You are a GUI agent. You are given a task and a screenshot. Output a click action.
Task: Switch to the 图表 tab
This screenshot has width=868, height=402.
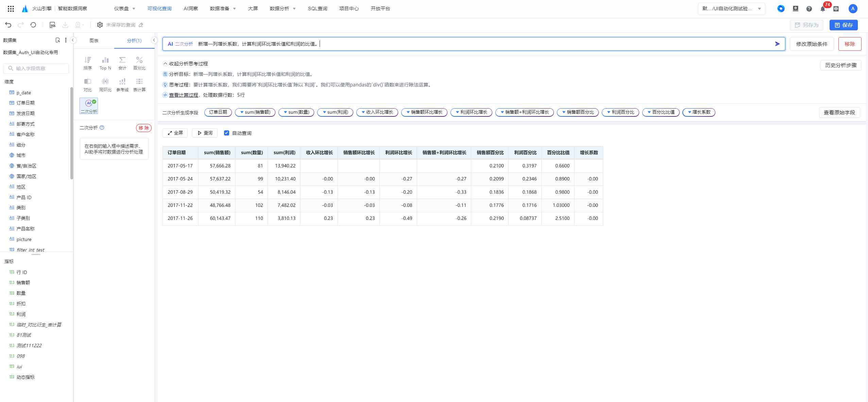[x=94, y=41]
